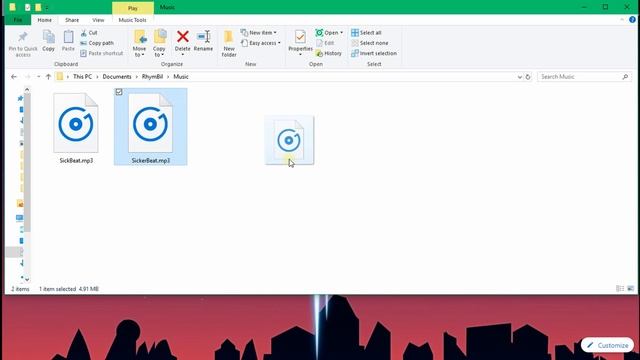The image size is (640, 360).
Task: Go back in folder history
Action: (x=14, y=77)
